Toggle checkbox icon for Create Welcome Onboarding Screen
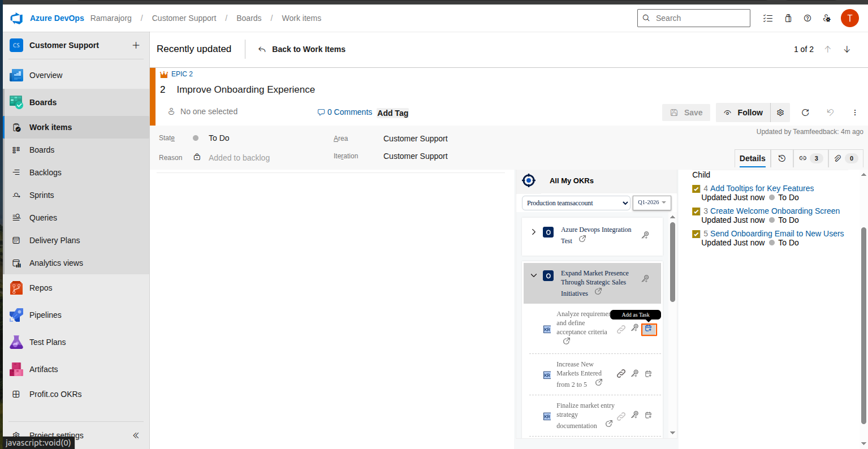The height and width of the screenshot is (449, 868). pos(696,211)
